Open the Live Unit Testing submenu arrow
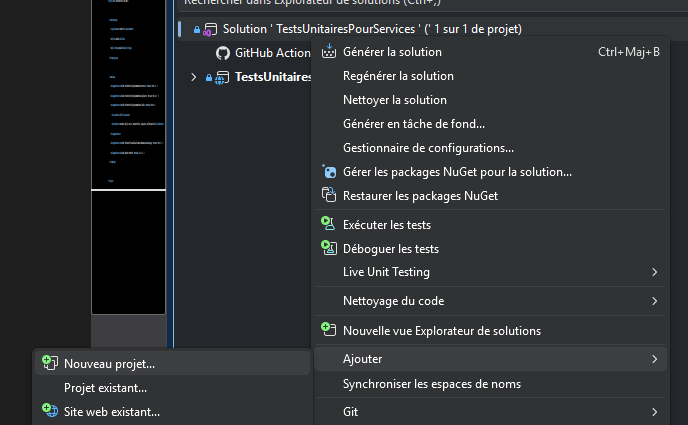Viewport: 688px width, 425px height. (654, 272)
